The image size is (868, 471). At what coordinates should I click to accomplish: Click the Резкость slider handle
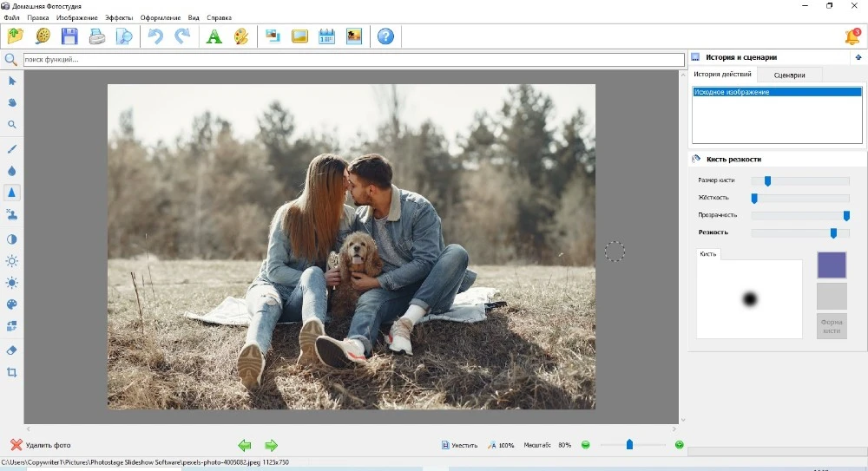(x=833, y=232)
